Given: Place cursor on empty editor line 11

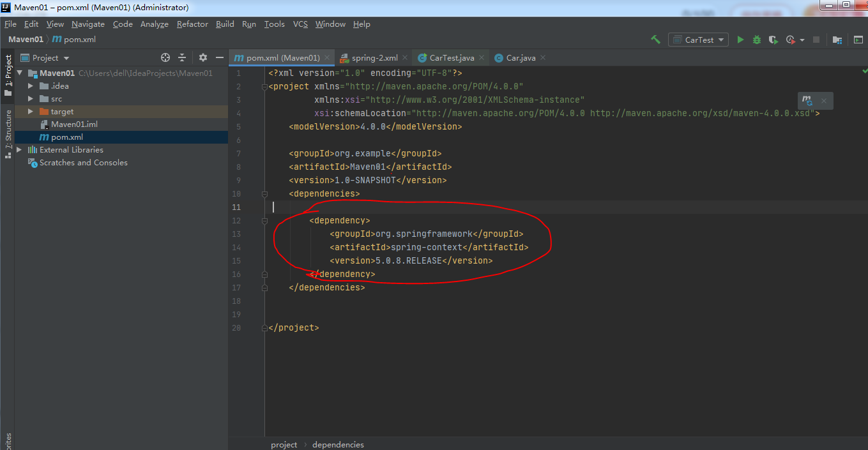Looking at the screenshot, I should [565, 207].
